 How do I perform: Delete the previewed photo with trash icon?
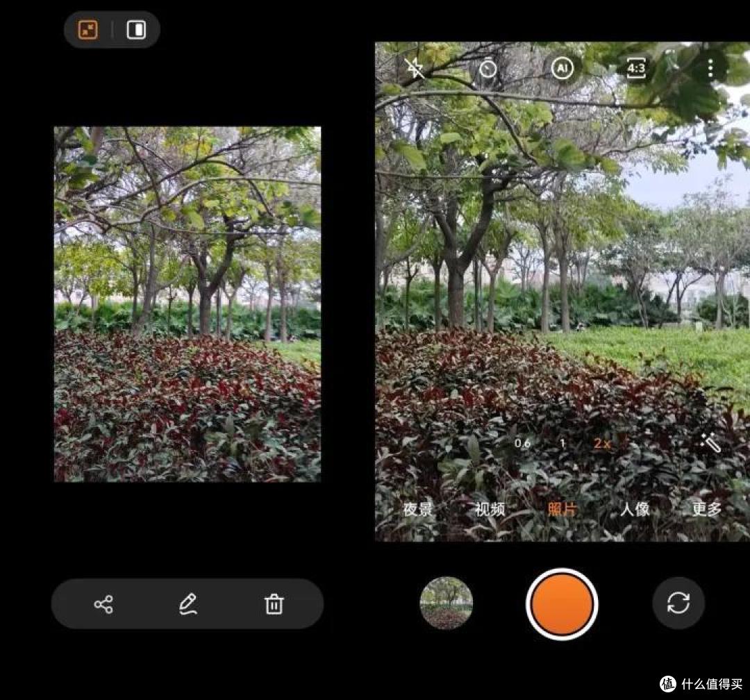coord(274,604)
